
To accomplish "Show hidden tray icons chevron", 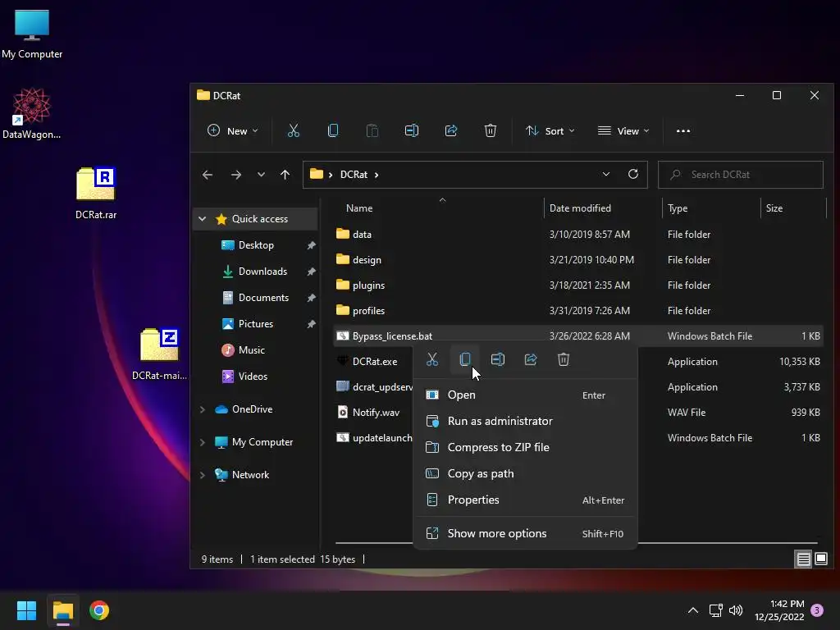I will (x=692, y=610).
